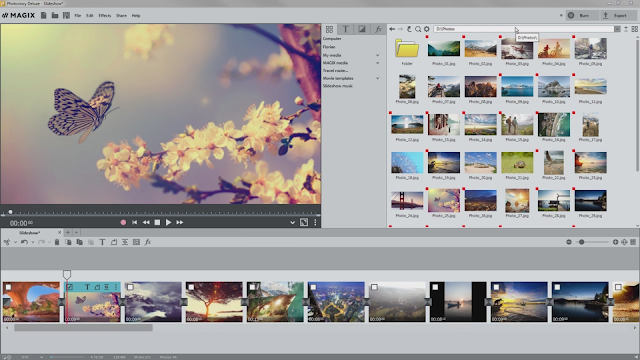Image resolution: width=640 pixels, height=360 pixels.
Task: Open Travel route... entry
Action: coord(335,71)
